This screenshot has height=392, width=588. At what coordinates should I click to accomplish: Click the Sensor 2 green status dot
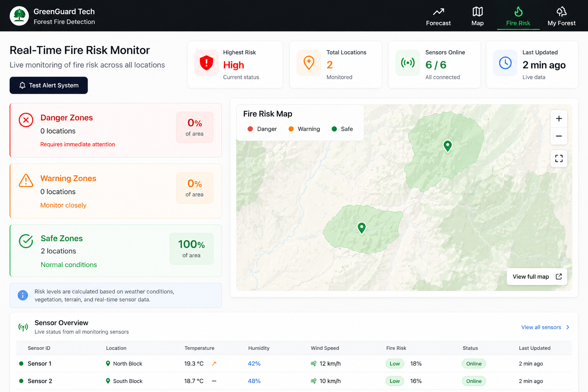pyautogui.click(x=21, y=381)
